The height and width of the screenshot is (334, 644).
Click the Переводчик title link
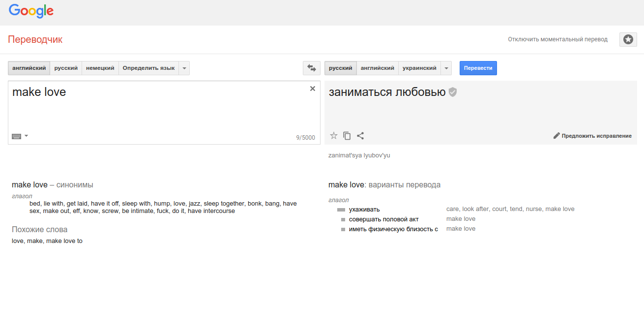(35, 40)
